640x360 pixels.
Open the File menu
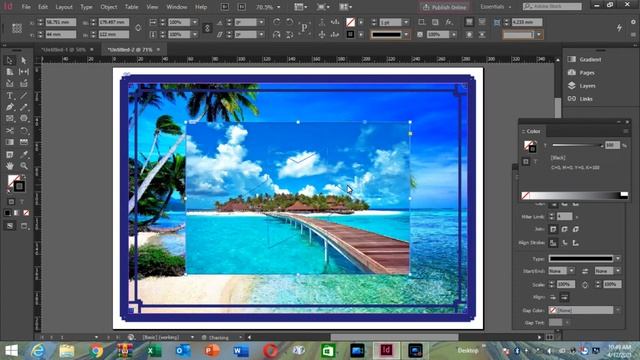click(26, 7)
